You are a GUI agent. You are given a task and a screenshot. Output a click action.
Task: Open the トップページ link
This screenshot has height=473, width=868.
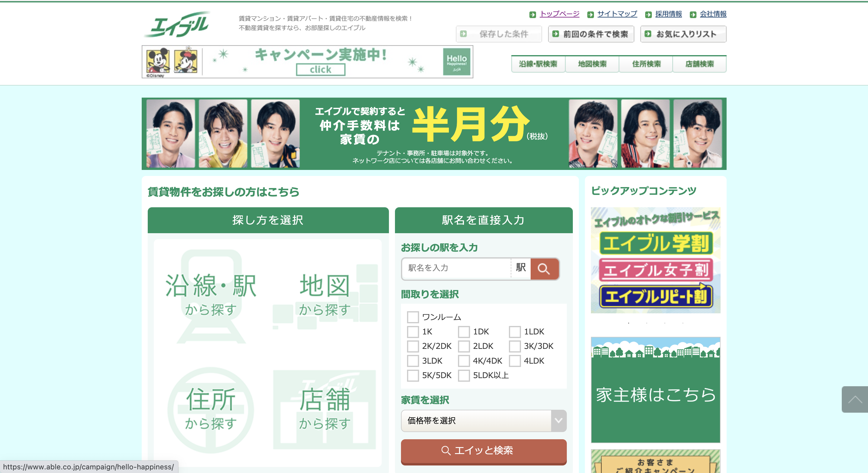tap(560, 14)
